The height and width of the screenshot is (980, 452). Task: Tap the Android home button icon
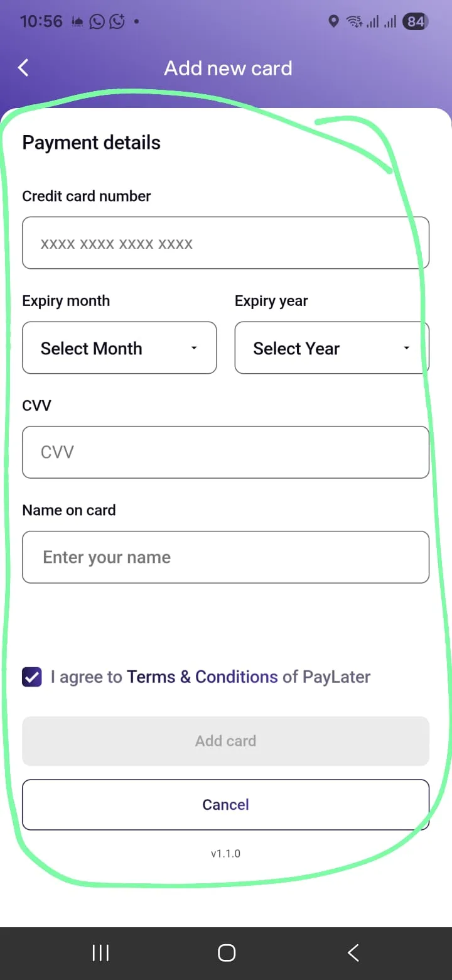click(227, 953)
